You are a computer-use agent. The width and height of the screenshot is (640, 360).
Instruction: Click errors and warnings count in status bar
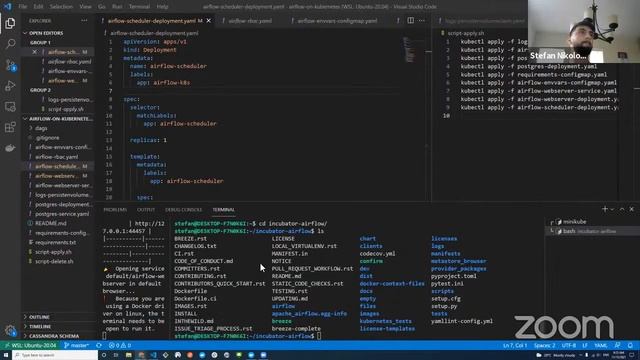point(120,345)
